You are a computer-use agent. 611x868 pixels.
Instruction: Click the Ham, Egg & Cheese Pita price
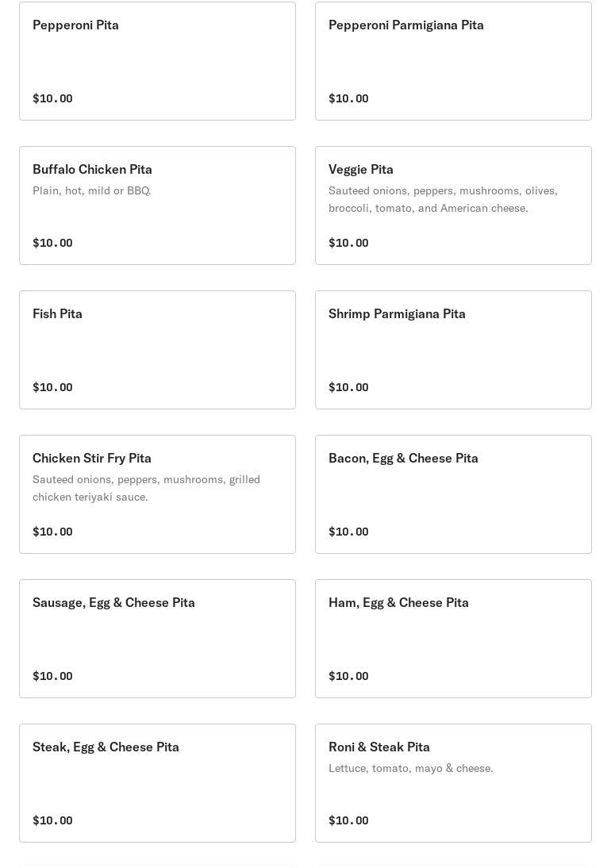(348, 676)
